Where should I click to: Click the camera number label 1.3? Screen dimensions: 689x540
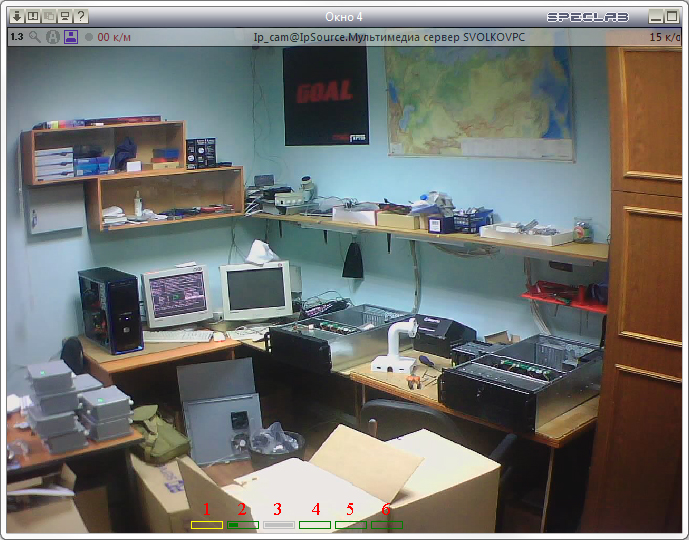pyautogui.click(x=17, y=37)
